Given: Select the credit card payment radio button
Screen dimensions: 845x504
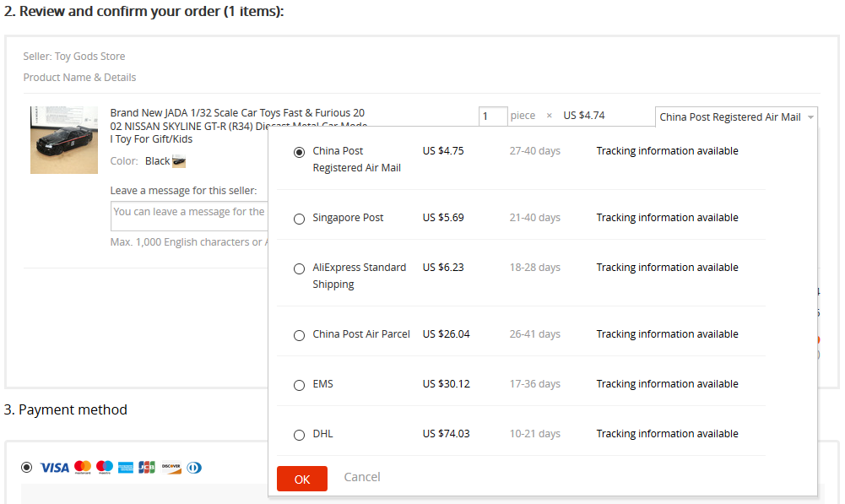Looking at the screenshot, I should tap(26, 467).
